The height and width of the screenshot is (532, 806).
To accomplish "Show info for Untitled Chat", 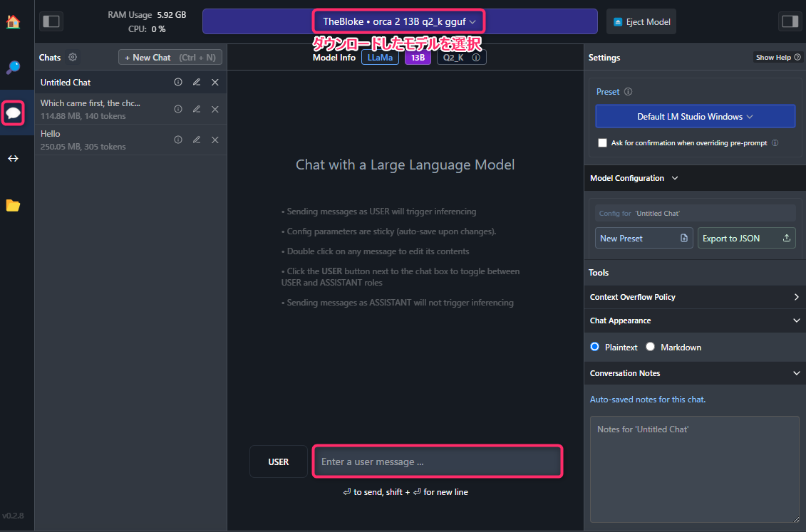I will pos(178,82).
